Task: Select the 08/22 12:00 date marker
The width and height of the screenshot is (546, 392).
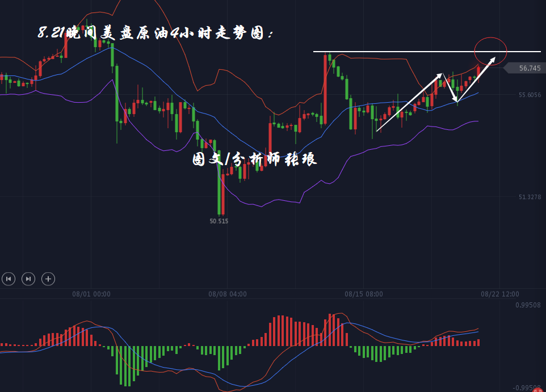Action: point(500,294)
